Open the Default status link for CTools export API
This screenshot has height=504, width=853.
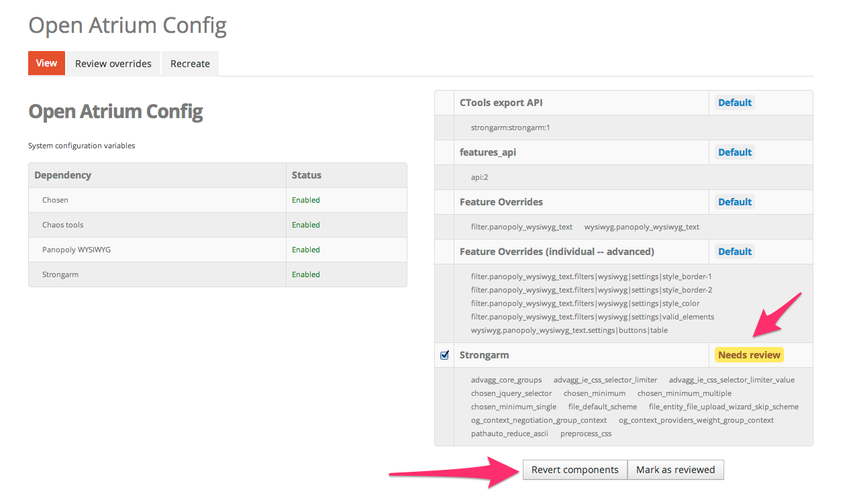(x=735, y=103)
